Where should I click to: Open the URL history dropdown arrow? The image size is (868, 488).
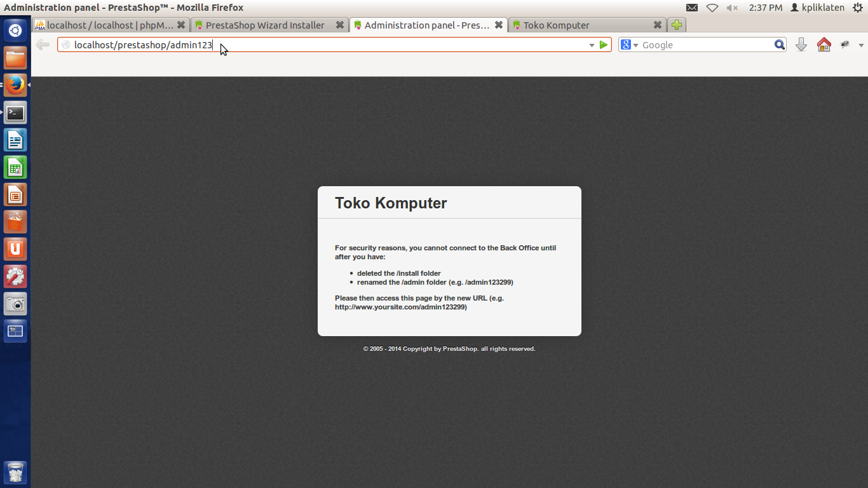[x=592, y=45]
